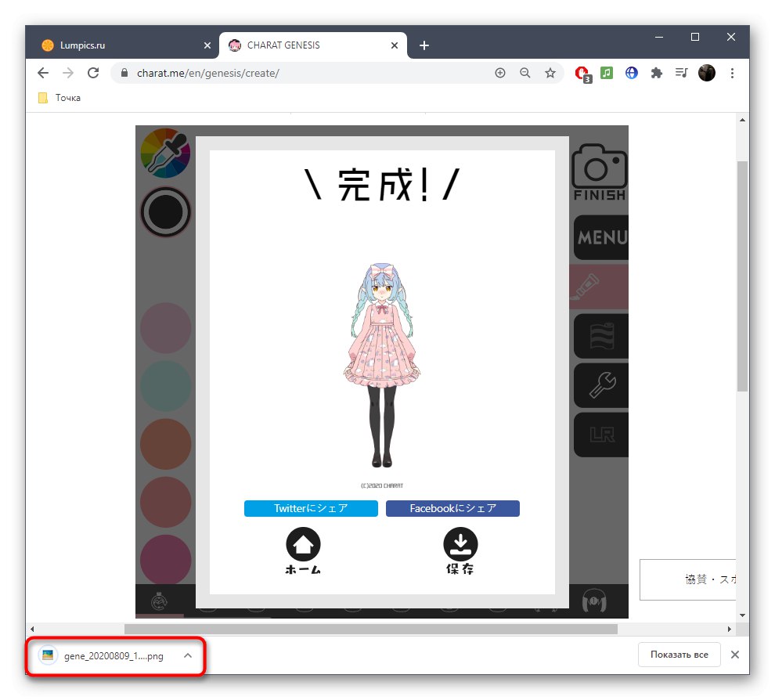Screen dimensions: 775x700
Task: Reload the current page
Action: 93,73
